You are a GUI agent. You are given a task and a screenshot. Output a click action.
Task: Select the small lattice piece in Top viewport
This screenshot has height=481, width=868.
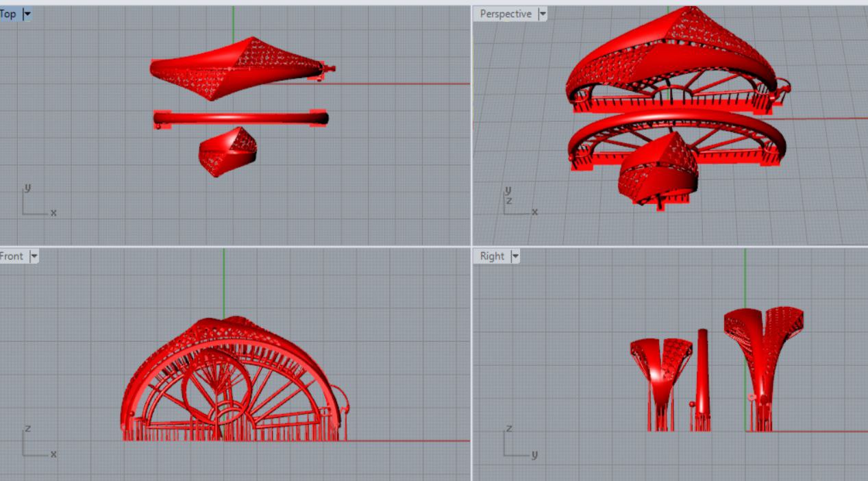[226, 152]
